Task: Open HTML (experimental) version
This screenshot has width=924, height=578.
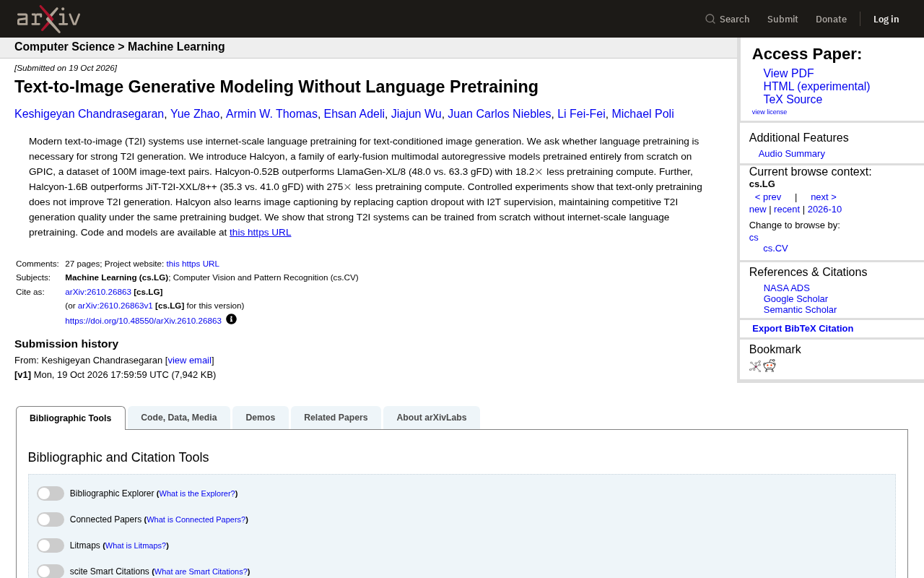Action: pos(816,87)
